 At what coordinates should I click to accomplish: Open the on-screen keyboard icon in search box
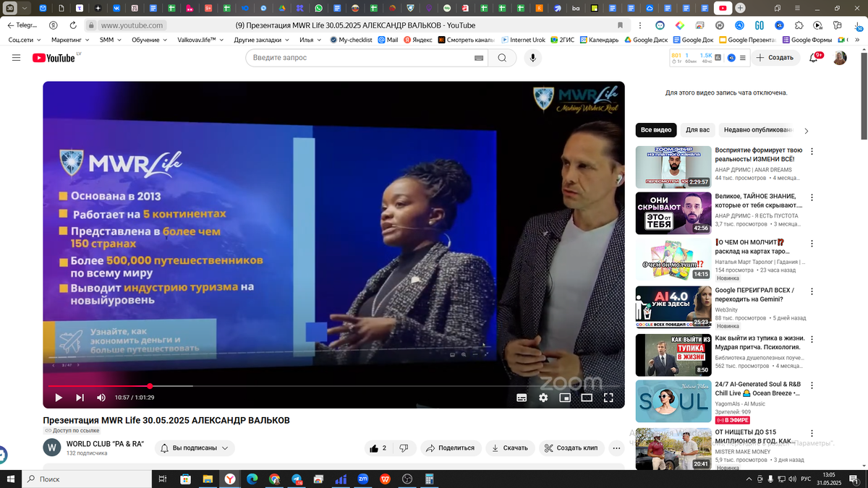[x=479, y=58]
